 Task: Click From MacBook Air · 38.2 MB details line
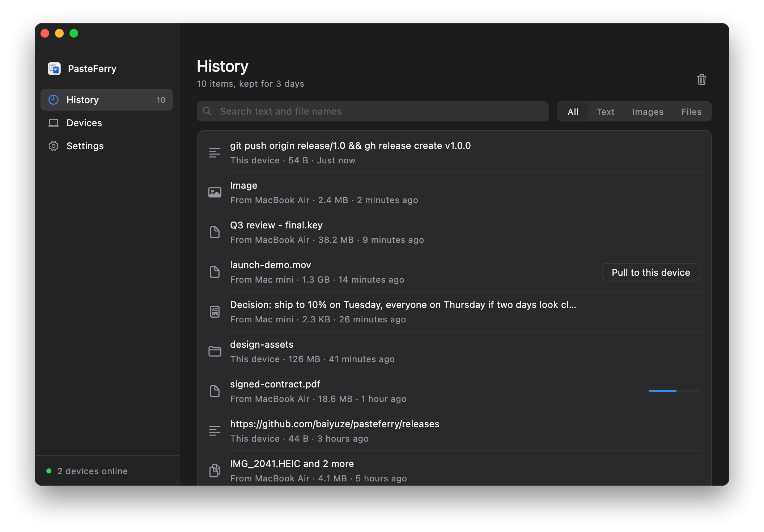point(327,240)
